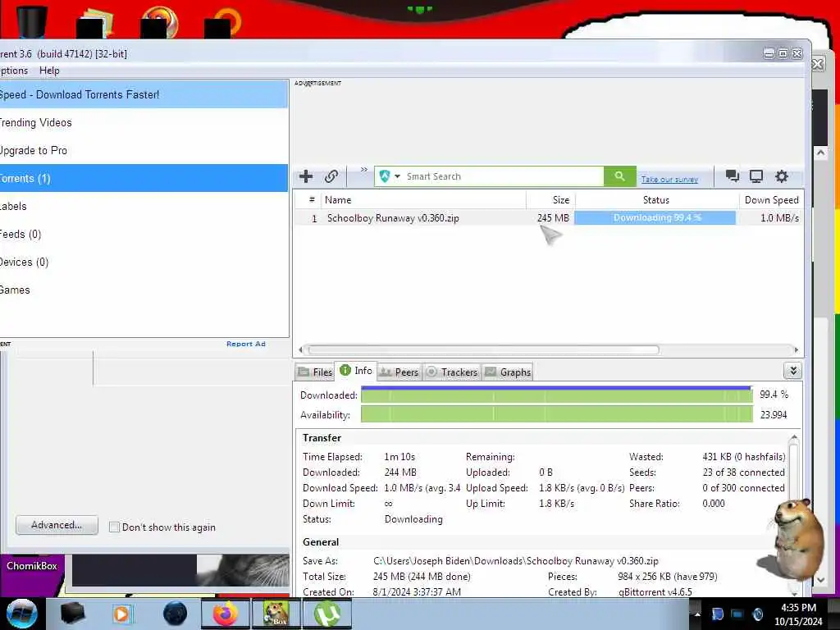
Task: Open the black box taskbar icon
Action: point(72,614)
